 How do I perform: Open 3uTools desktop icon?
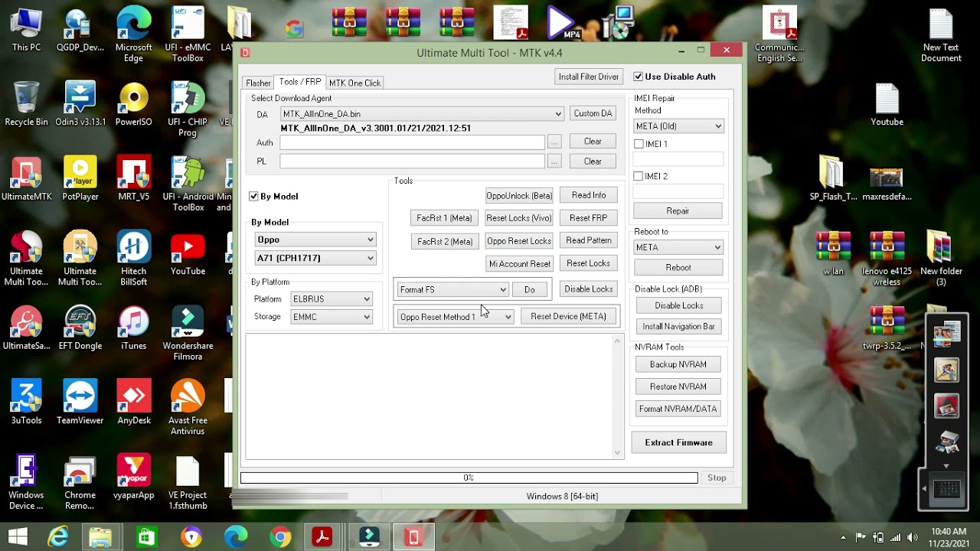(x=26, y=403)
